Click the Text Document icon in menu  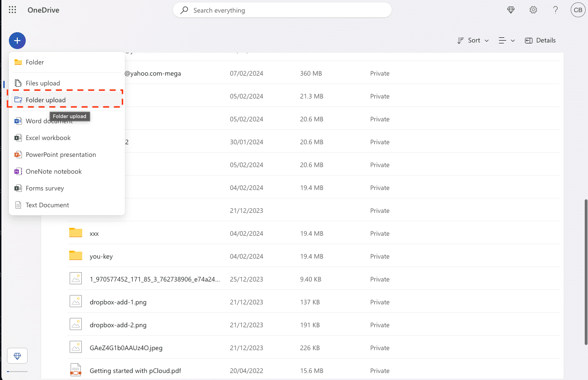point(18,205)
